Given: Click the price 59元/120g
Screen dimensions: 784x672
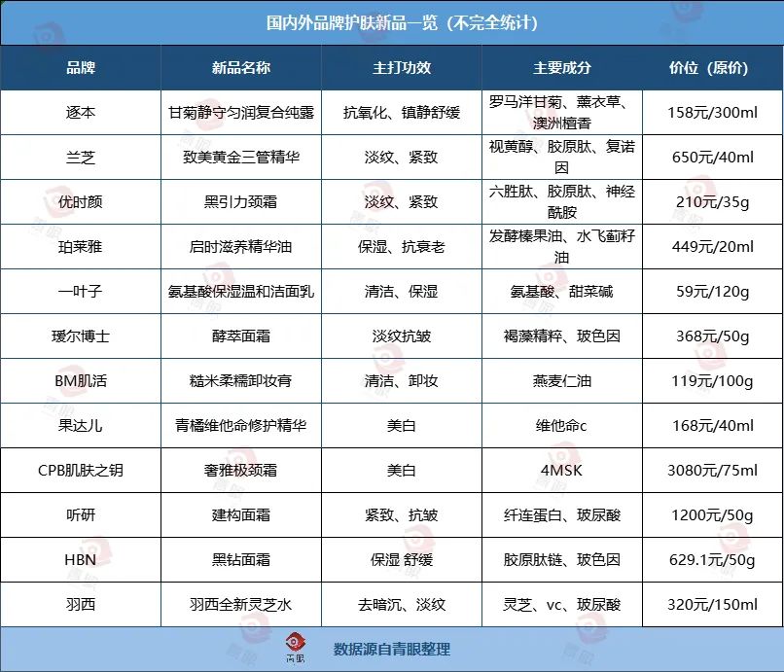Looking at the screenshot, I should [712, 292].
